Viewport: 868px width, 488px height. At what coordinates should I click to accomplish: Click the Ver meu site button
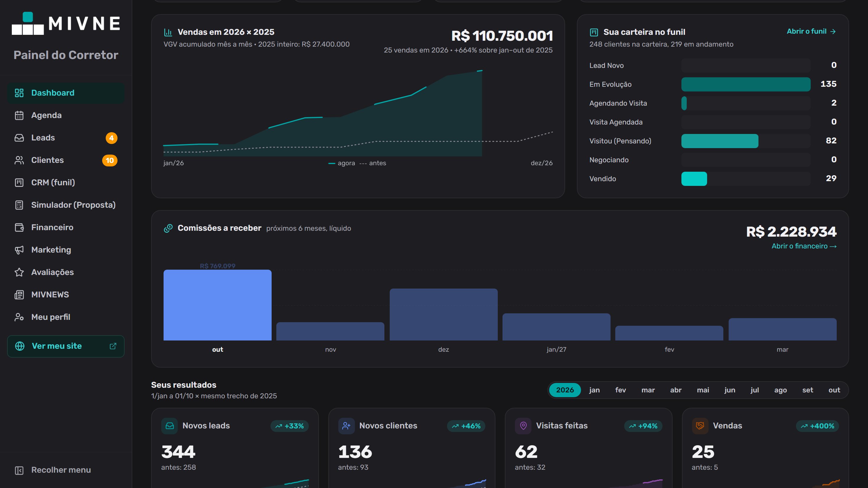66,346
